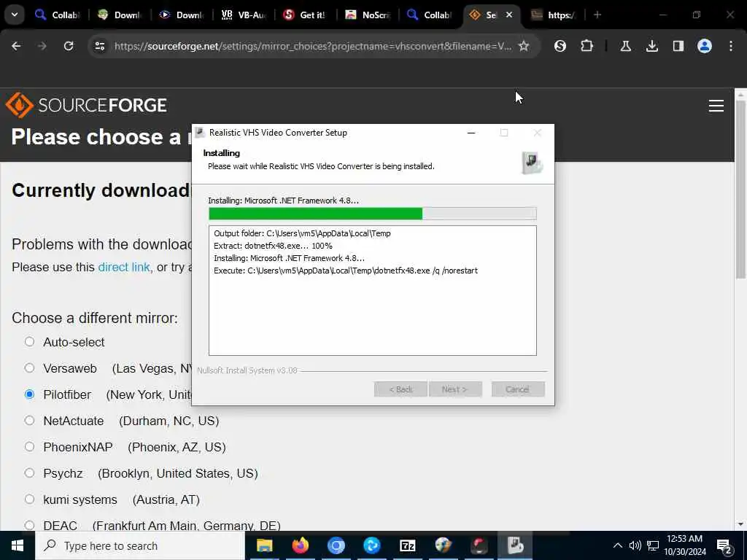Open the notification center icon
Image resolution: width=747 pixels, height=560 pixels.
point(724,546)
